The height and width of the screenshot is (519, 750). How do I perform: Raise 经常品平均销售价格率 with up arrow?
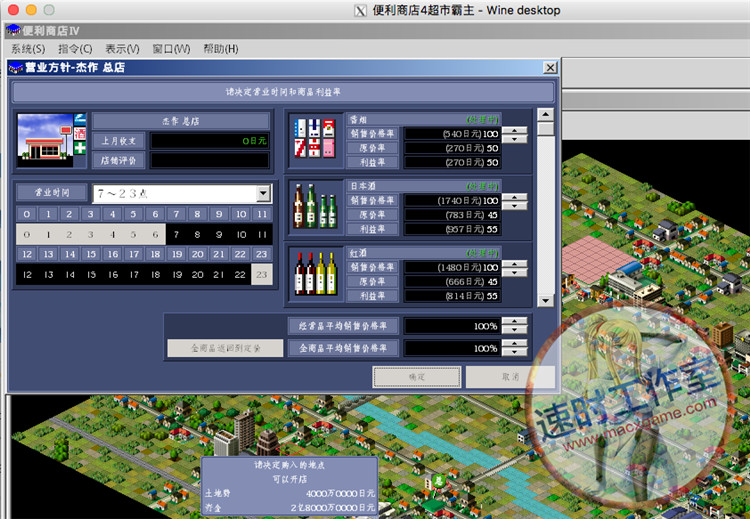point(514,321)
